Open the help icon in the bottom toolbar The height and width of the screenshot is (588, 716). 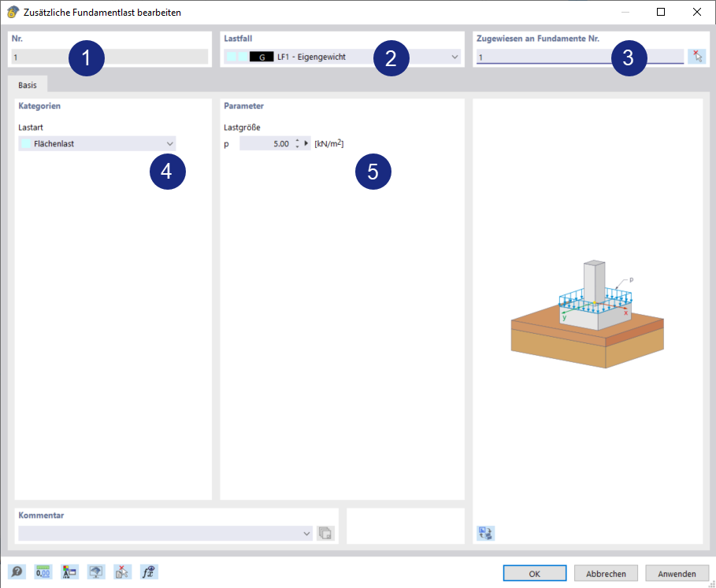[x=17, y=571]
